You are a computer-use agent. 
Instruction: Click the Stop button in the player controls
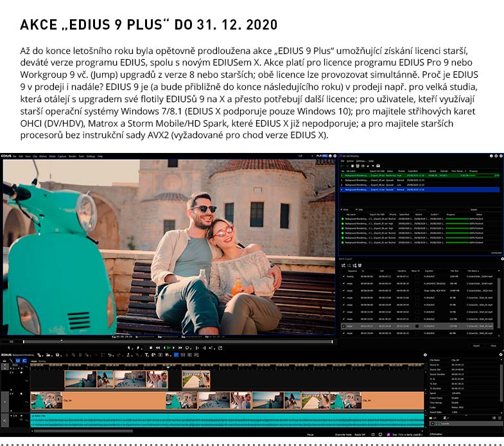150,348
